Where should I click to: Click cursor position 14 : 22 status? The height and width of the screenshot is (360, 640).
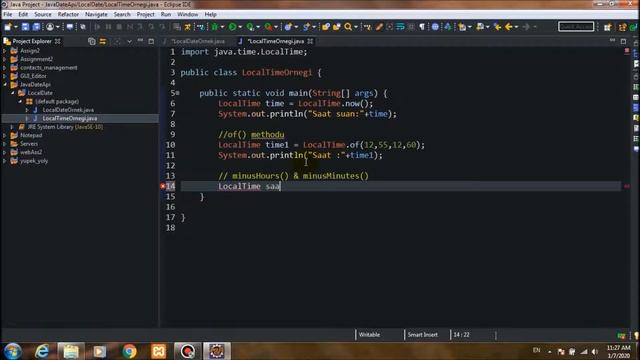pos(461,335)
